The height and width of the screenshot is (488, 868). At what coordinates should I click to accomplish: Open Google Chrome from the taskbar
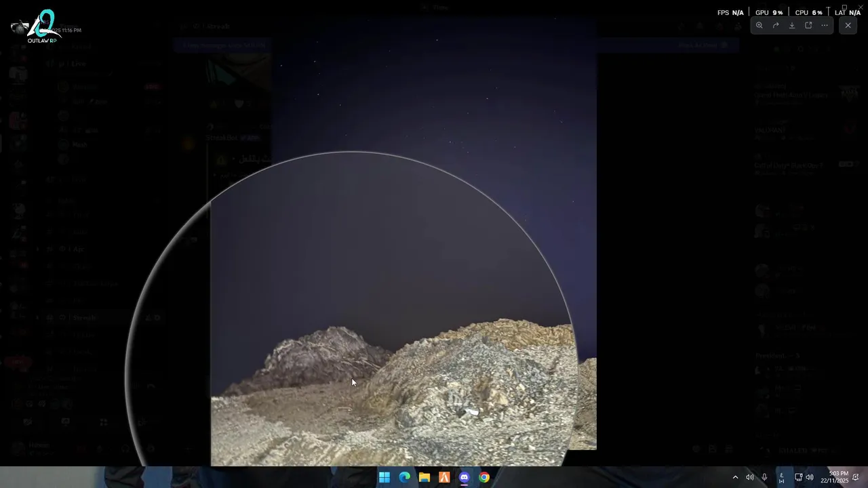coord(484,477)
